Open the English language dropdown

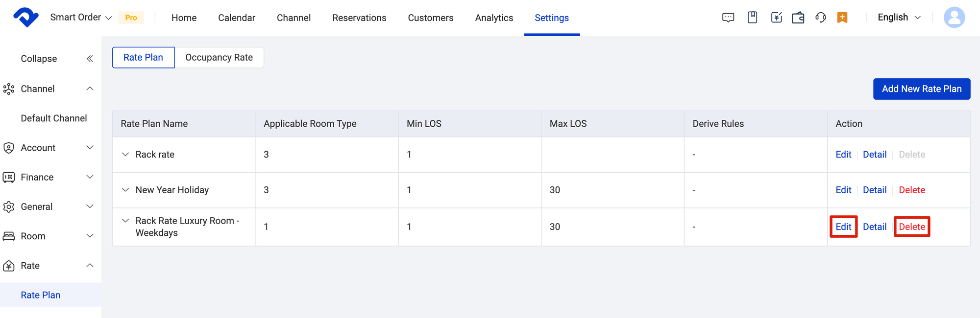[x=899, y=18]
